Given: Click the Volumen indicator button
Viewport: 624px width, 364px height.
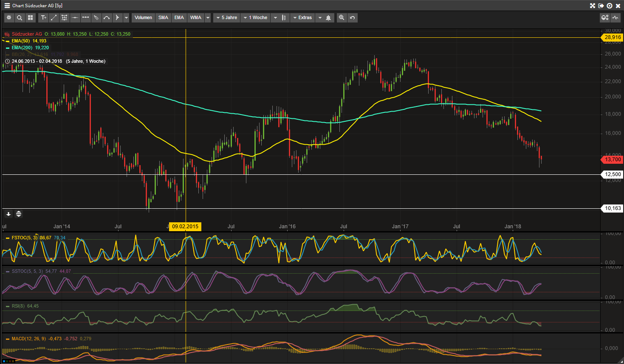Looking at the screenshot, I should [x=143, y=18].
